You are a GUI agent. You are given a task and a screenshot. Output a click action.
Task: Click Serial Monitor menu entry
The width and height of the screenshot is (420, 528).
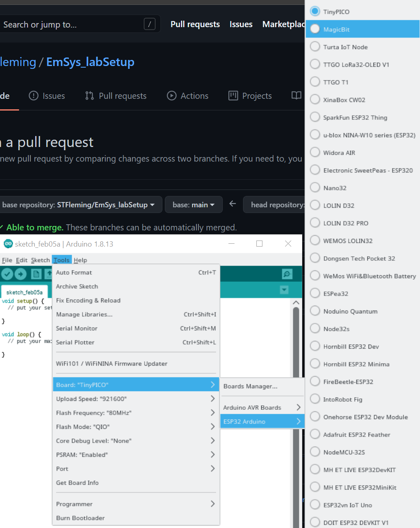136,328
